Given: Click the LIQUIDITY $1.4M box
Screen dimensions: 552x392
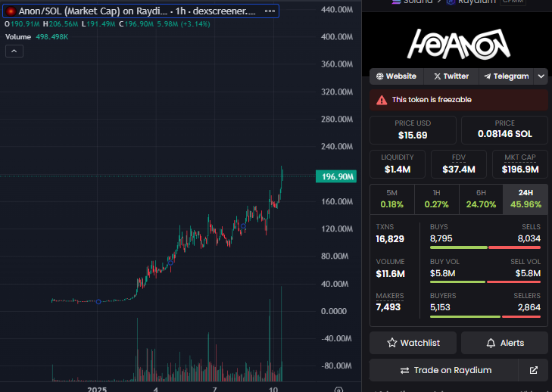Looking at the screenshot, I should pos(398,164).
